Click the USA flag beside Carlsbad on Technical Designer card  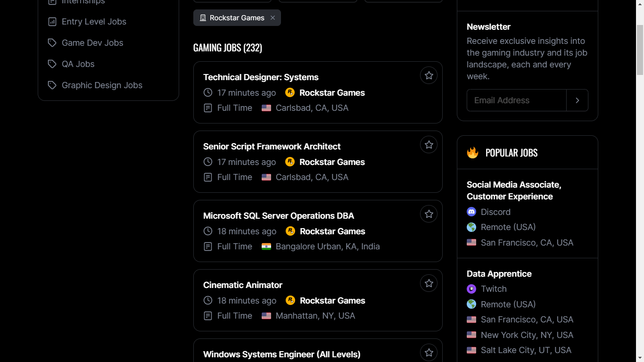[x=266, y=108]
